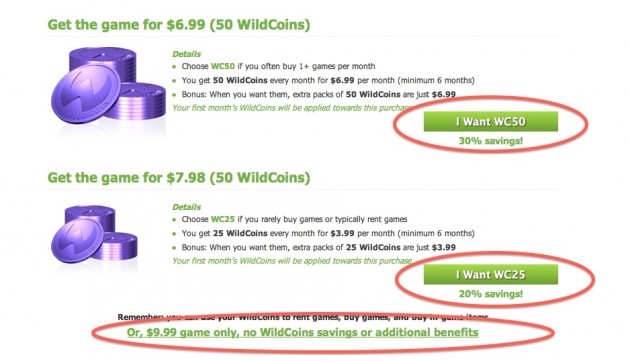Click the $3.99 per month price text
This screenshot has height=361, width=630.
pos(342,233)
